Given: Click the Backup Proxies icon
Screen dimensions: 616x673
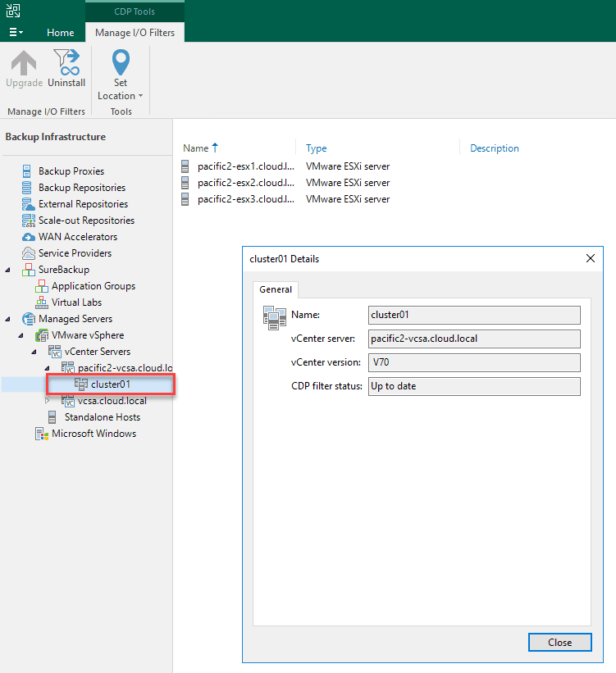Looking at the screenshot, I should coord(26,171).
